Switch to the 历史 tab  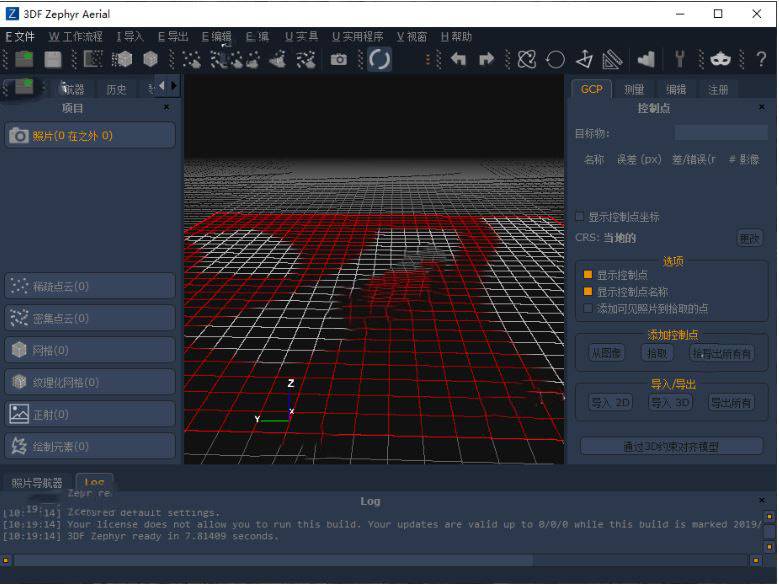(116, 89)
